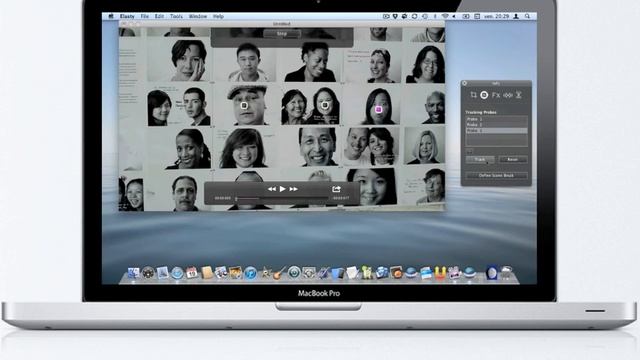Select Probe 3 in Tracking Probes list
Viewport: 640px width, 360px height.
(496, 131)
